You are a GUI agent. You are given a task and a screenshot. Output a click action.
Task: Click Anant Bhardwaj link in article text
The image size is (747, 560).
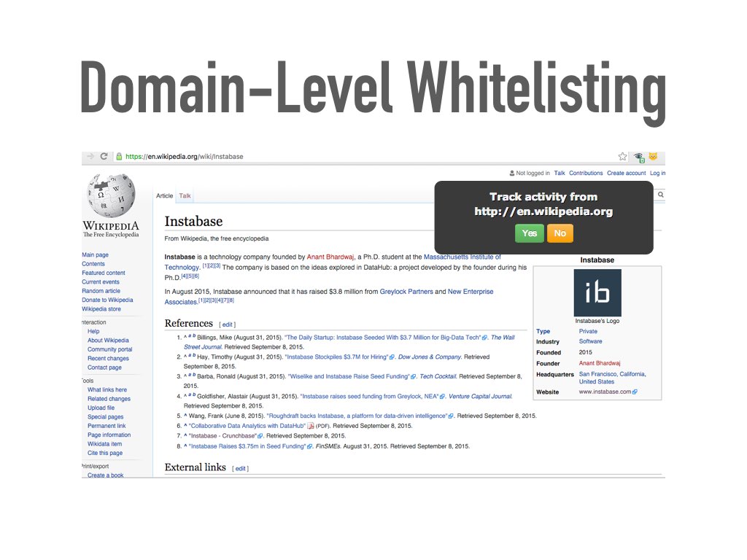tap(330, 257)
